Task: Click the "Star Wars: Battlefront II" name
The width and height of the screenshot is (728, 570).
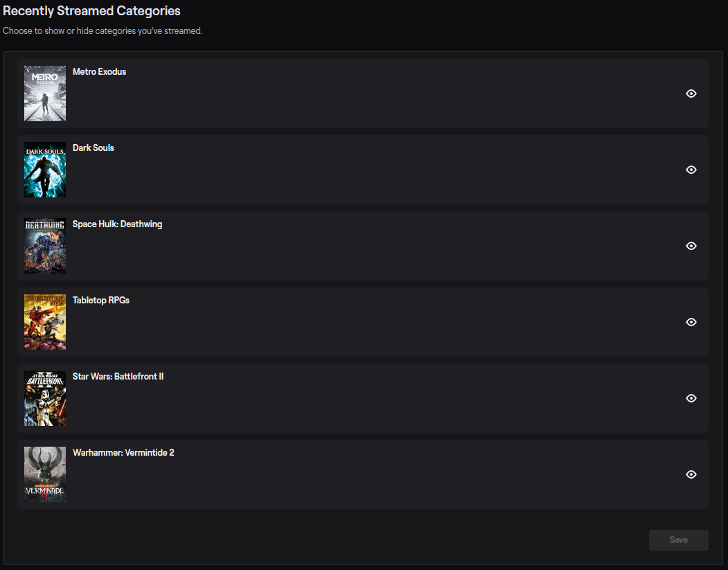Action: [118, 376]
